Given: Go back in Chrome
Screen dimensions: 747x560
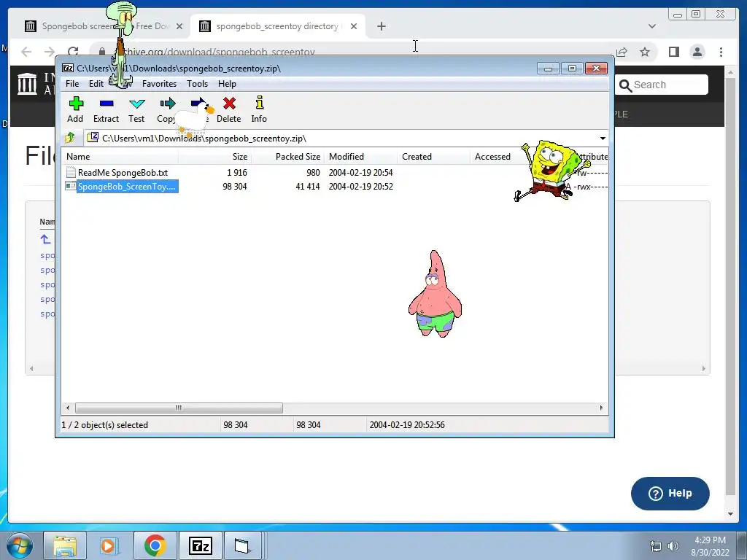Looking at the screenshot, I should coord(27,52).
